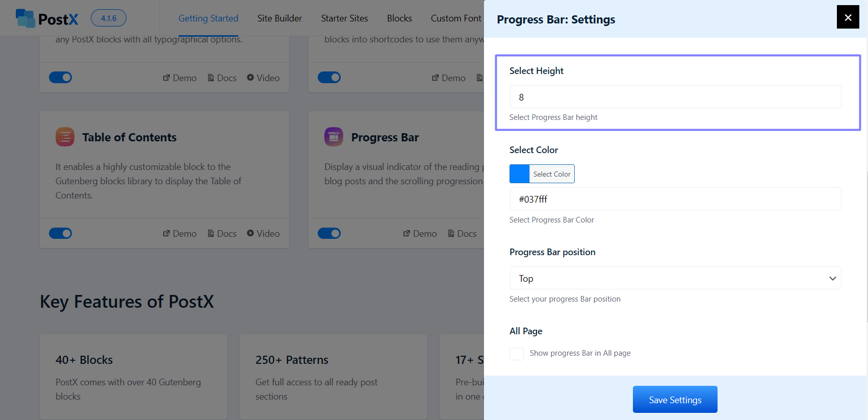Click the Table of Contents card title

tap(129, 137)
